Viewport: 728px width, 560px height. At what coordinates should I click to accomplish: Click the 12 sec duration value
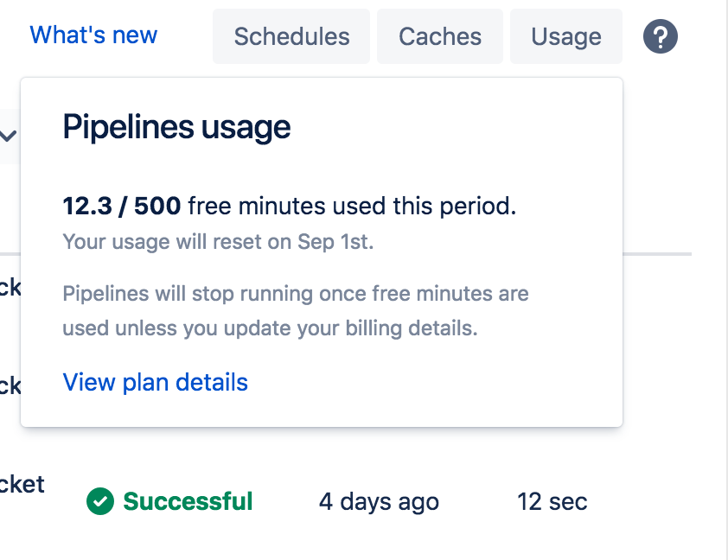(552, 501)
